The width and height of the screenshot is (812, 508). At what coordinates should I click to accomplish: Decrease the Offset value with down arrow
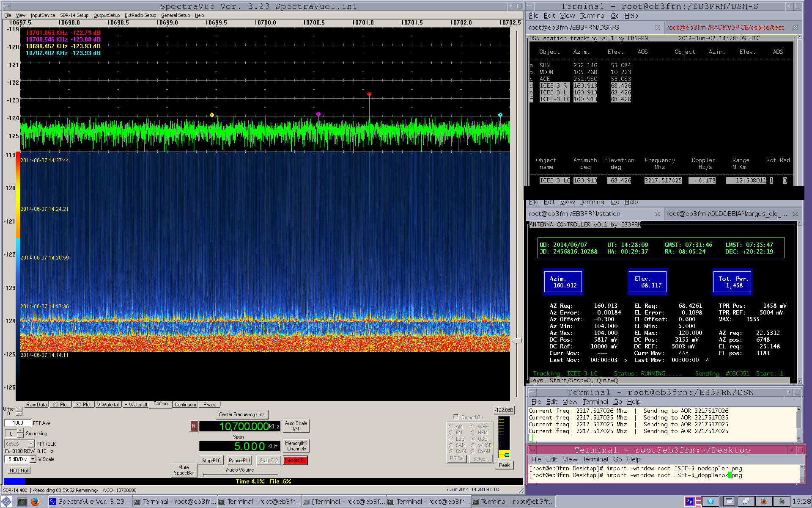[19, 414]
